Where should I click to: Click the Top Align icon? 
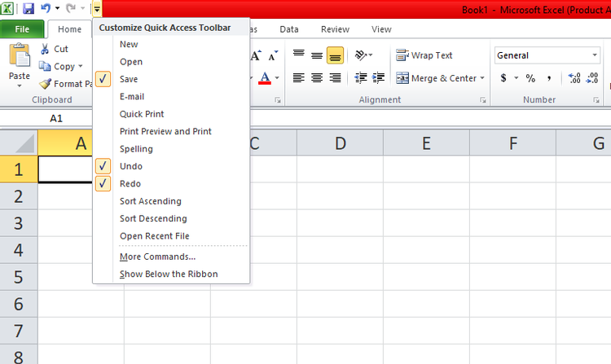298,55
